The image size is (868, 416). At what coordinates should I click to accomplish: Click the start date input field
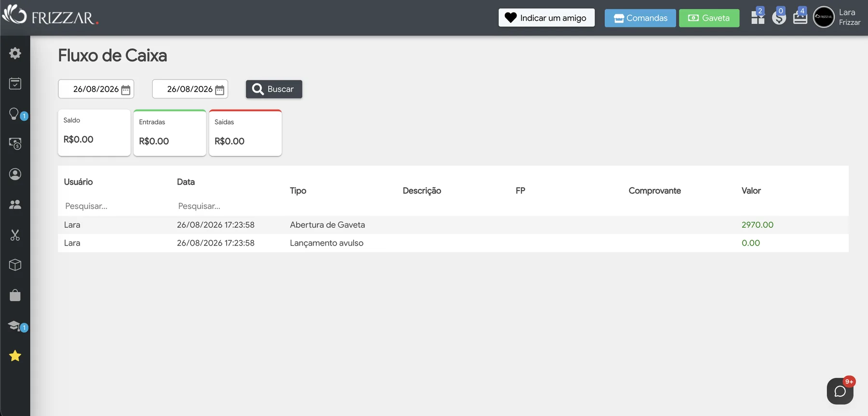(96, 89)
